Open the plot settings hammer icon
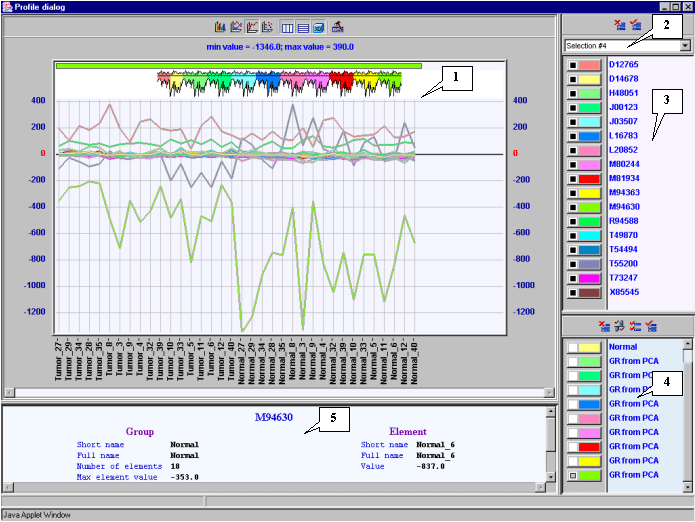 pos(338,26)
